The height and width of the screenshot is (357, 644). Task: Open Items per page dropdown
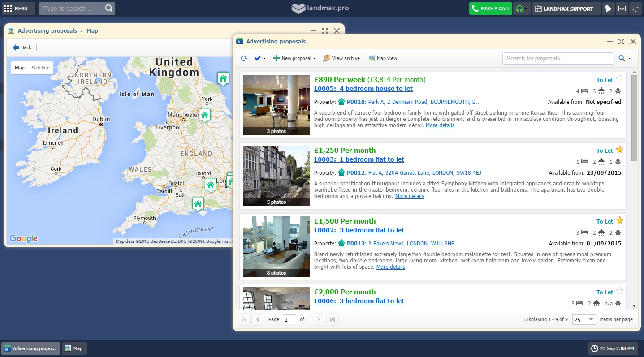click(x=584, y=319)
